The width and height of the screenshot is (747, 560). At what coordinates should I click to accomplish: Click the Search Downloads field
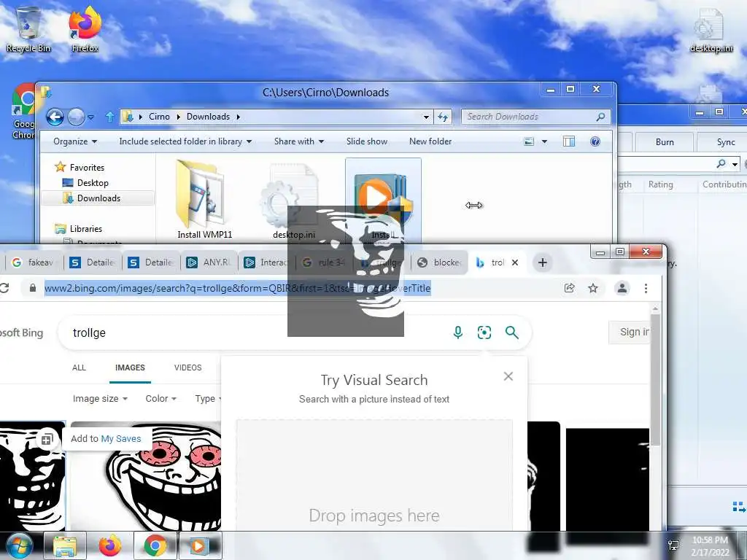pos(535,117)
